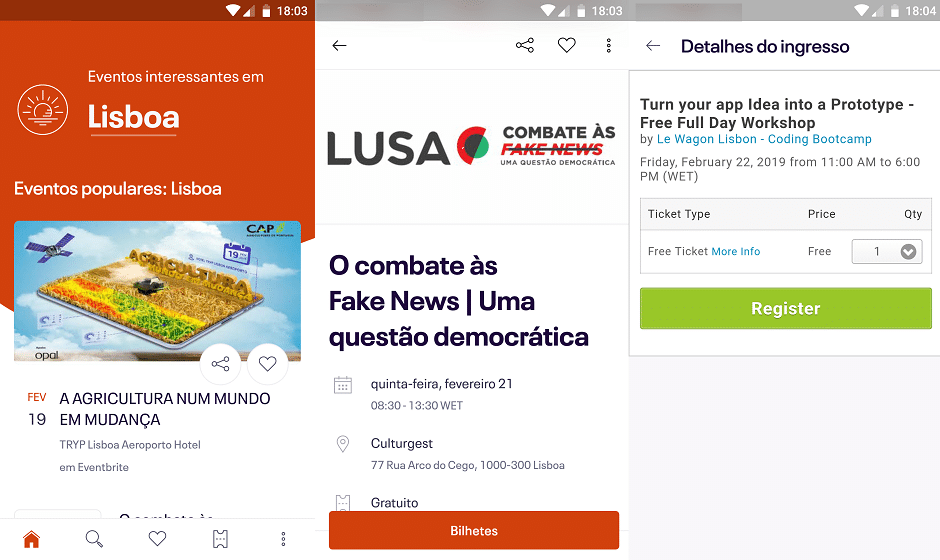Tap the Bilhetes button

(x=474, y=531)
